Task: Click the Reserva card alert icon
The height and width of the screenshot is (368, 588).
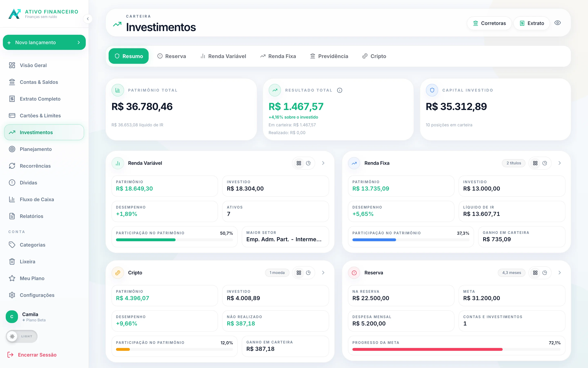Action: pyautogui.click(x=354, y=273)
